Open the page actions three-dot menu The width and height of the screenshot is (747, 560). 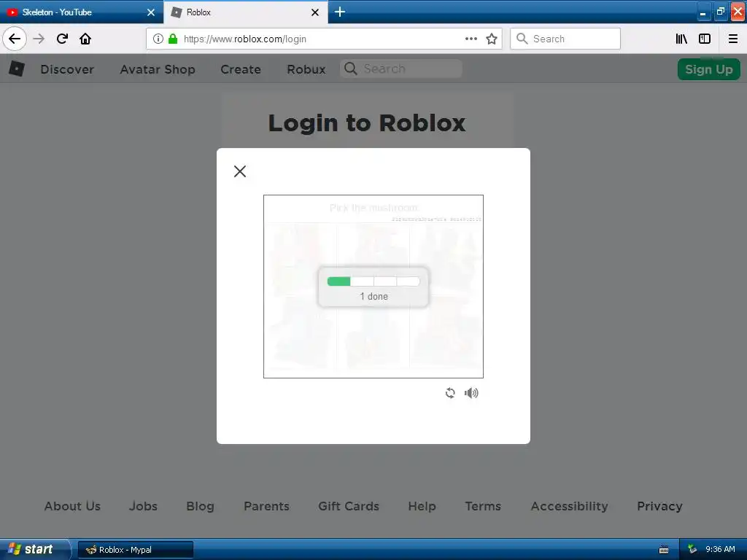point(471,39)
